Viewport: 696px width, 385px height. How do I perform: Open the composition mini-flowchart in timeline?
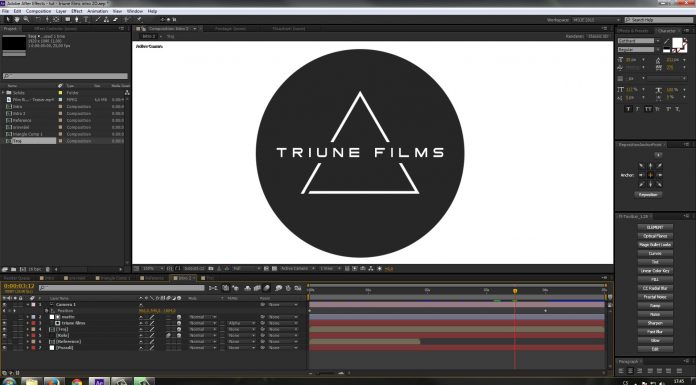213,288
